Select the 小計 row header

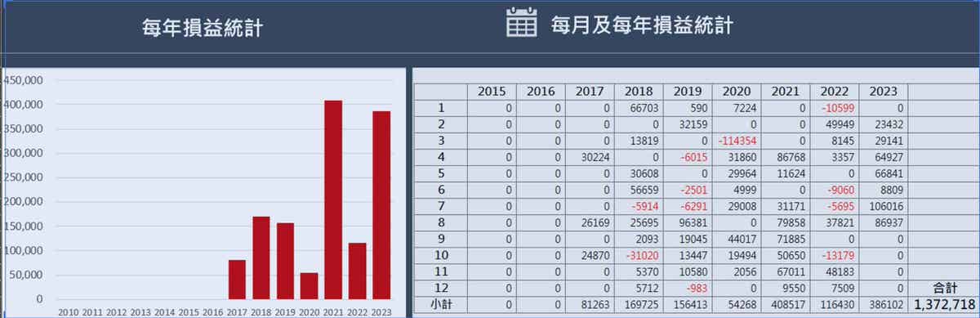441,303
